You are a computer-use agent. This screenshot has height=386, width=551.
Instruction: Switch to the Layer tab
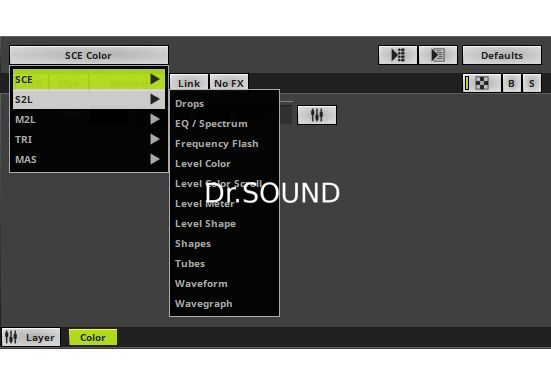click(31, 337)
